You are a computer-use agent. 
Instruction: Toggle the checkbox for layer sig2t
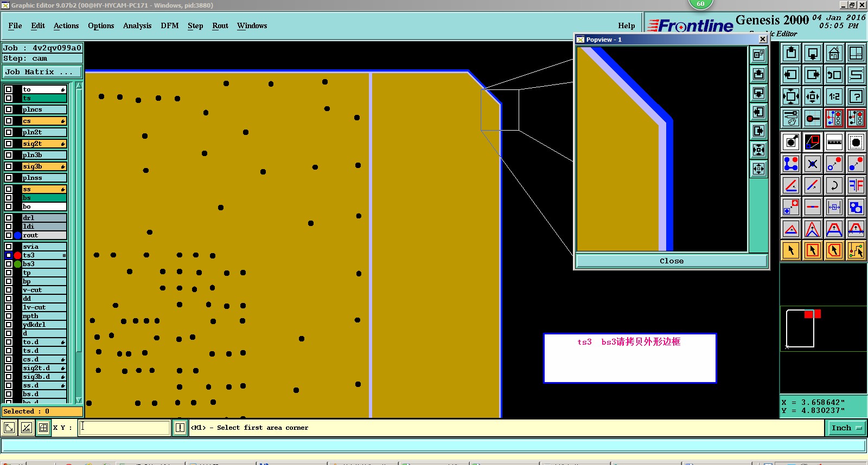(x=9, y=144)
